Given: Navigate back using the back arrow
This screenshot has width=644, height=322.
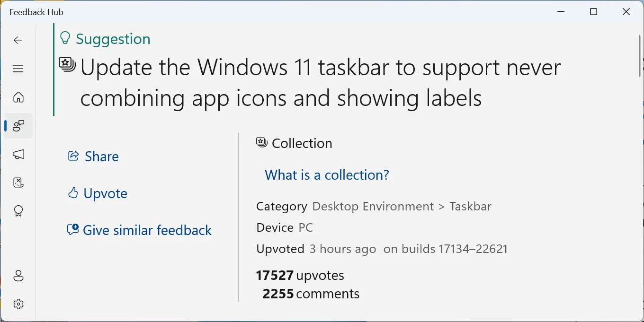Looking at the screenshot, I should coord(18,40).
